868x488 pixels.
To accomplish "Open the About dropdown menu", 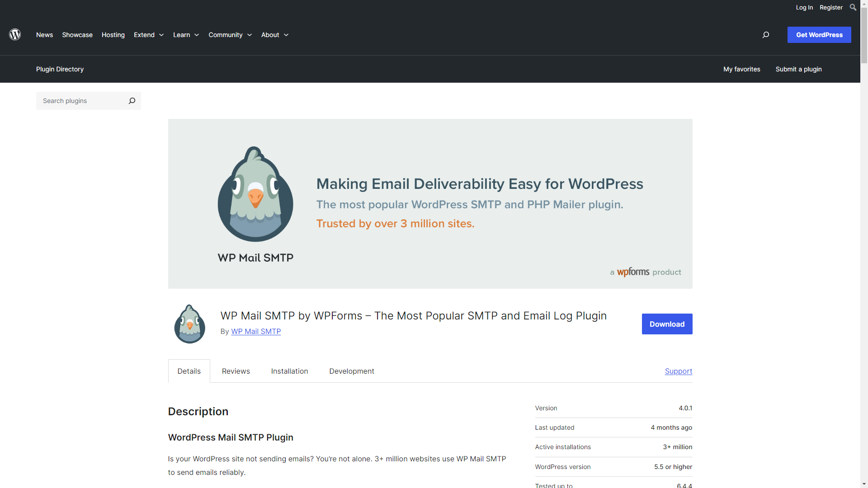I will tap(274, 35).
